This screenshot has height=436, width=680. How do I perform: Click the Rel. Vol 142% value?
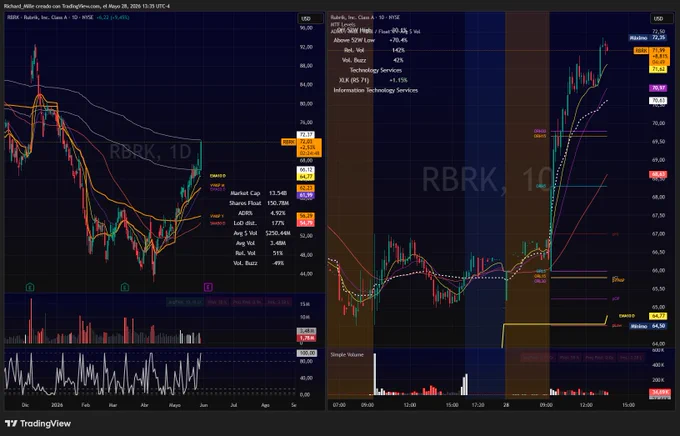[398, 50]
